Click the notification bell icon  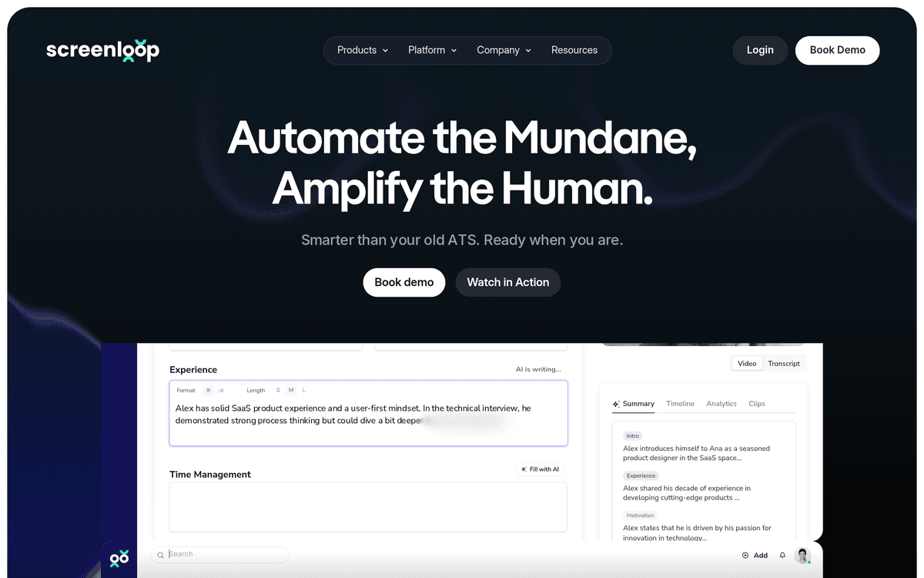coord(782,555)
